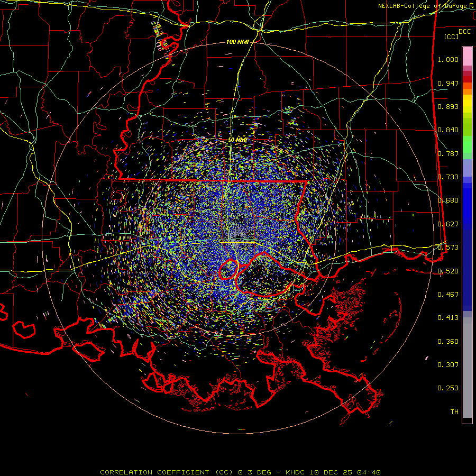
Task: Pick the dark red color bar segment
Action: coord(467,79)
